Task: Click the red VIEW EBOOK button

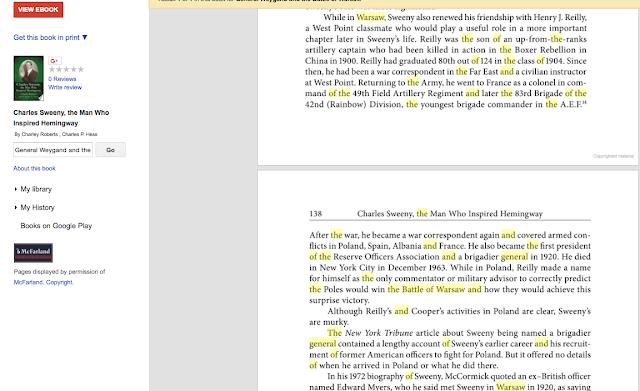Action: click(38, 9)
